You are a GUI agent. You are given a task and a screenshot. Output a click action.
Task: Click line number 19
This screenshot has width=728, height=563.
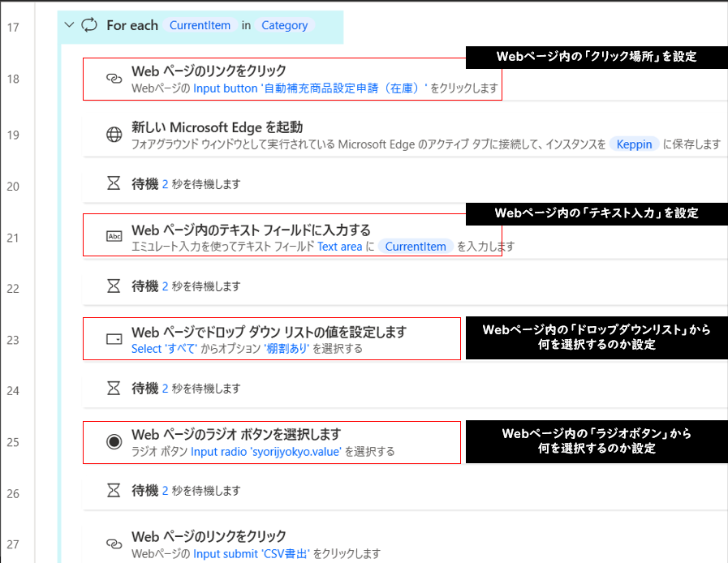(x=13, y=135)
